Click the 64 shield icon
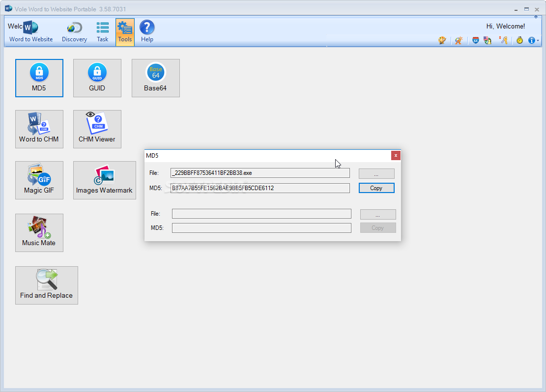 pos(475,40)
